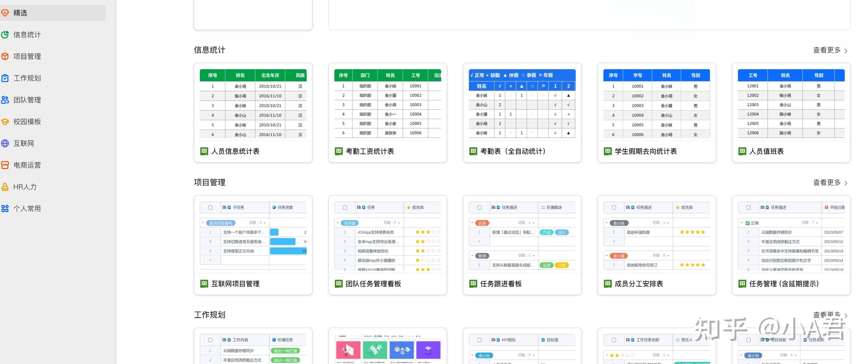
Task: Tick header checkbox in 团队任务管理看板 preview
Action: (x=345, y=207)
